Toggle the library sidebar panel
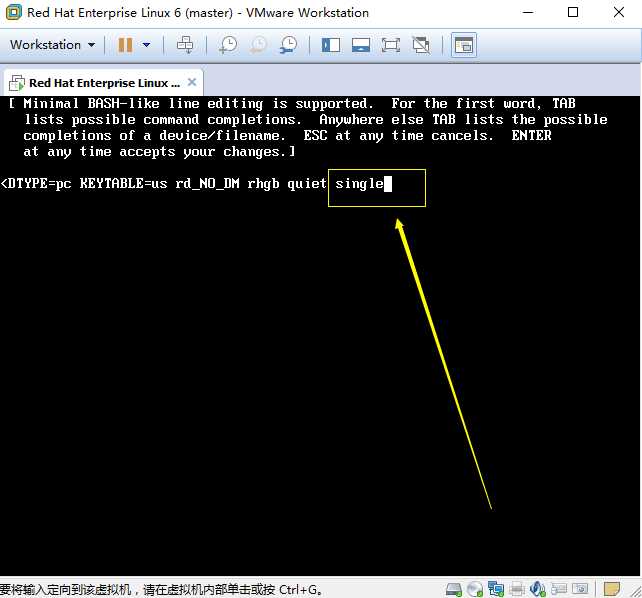642x598 pixels. point(331,45)
